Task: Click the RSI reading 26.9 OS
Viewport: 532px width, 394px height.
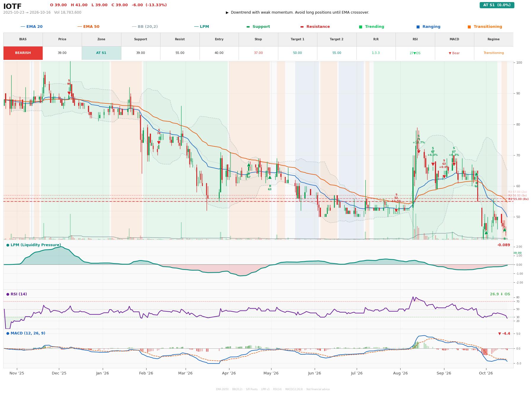Action: 500,294
